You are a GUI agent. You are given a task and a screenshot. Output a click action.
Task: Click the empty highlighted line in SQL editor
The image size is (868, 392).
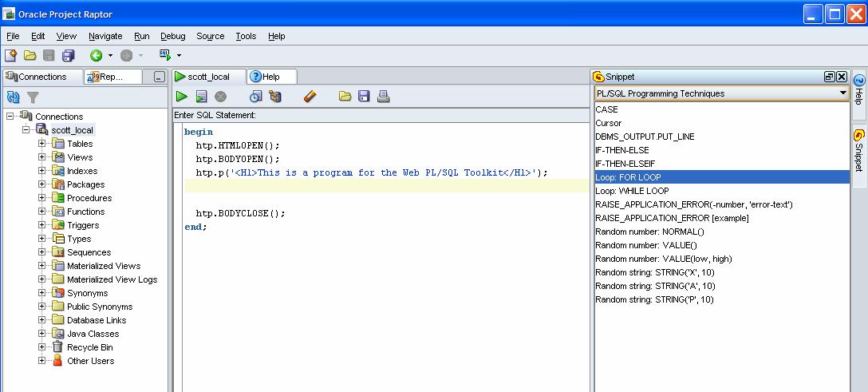pyautogui.click(x=383, y=186)
